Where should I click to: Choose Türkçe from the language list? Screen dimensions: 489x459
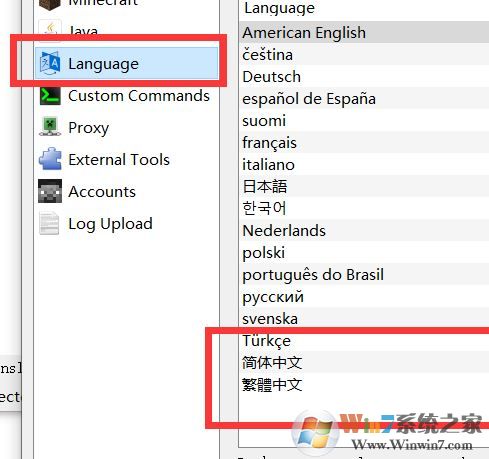[x=364, y=340]
